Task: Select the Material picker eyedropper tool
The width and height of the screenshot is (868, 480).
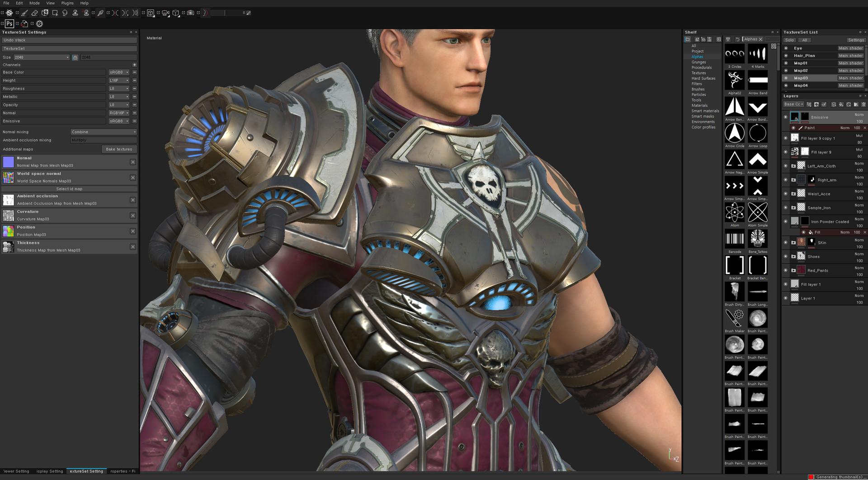Action: coord(100,13)
